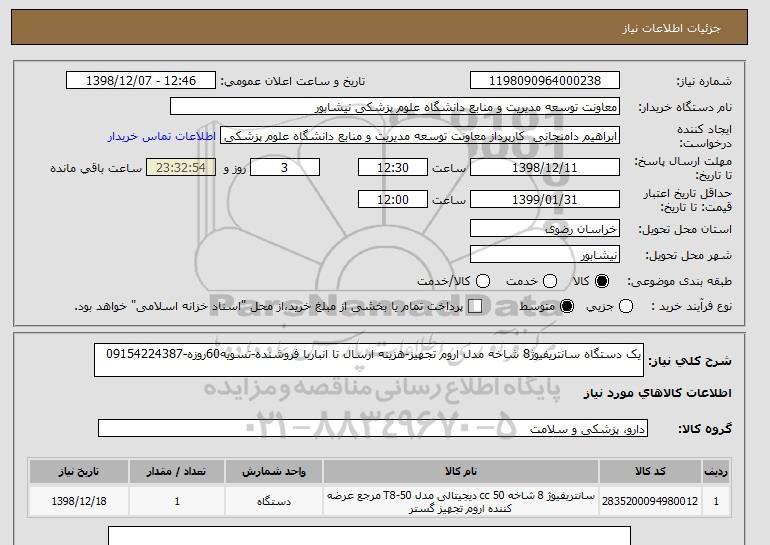Click the buyer organization name field
Image resolution: width=770 pixels, height=545 pixels.
click(x=395, y=107)
